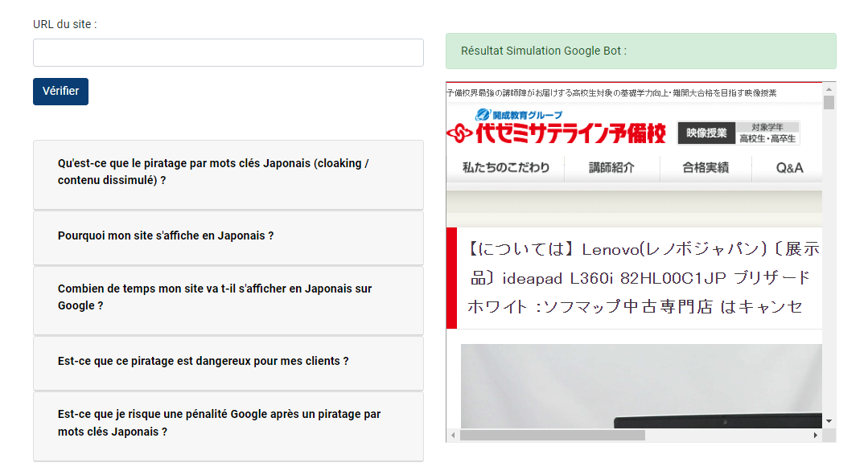The image size is (868, 475).
Task: Click the preview scroll up arrow
Action: click(829, 89)
